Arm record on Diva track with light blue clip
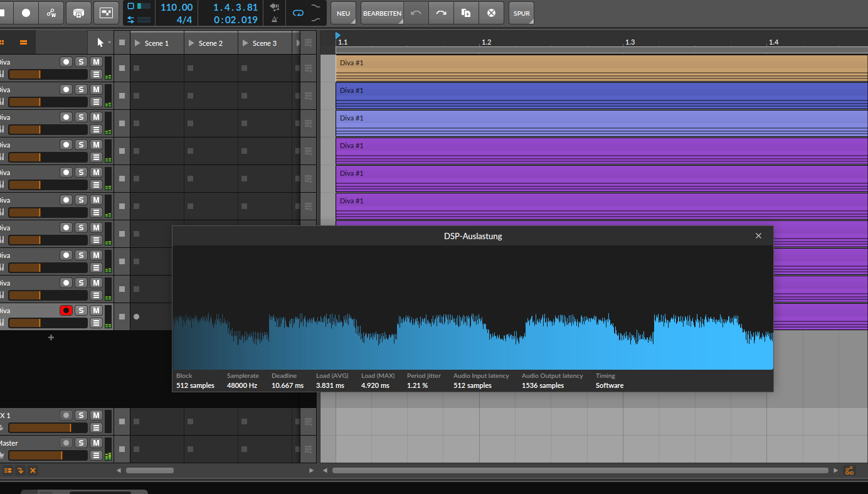The height and width of the screenshot is (494, 868). coord(66,117)
